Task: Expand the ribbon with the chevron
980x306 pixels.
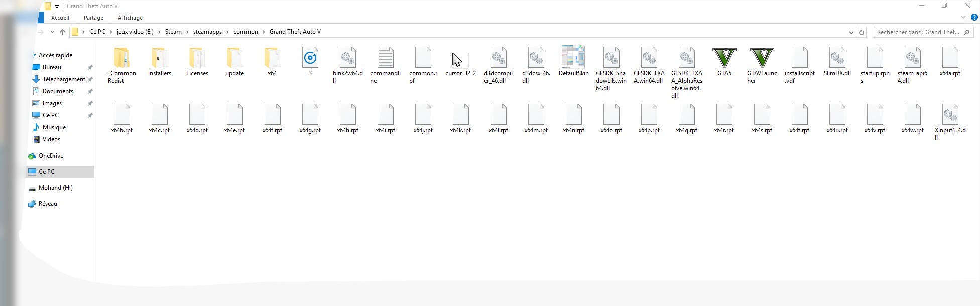Action: [963, 17]
